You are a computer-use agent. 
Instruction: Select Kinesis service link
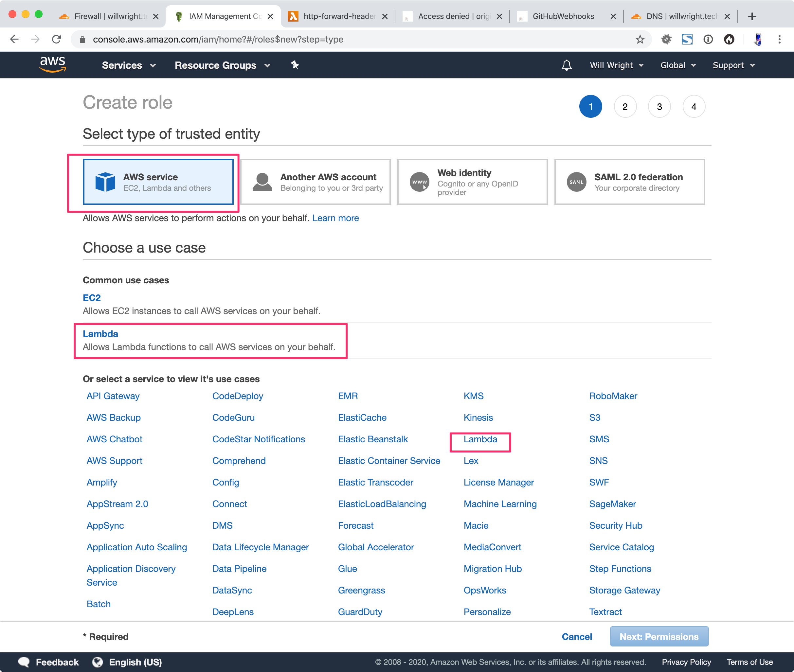478,417
